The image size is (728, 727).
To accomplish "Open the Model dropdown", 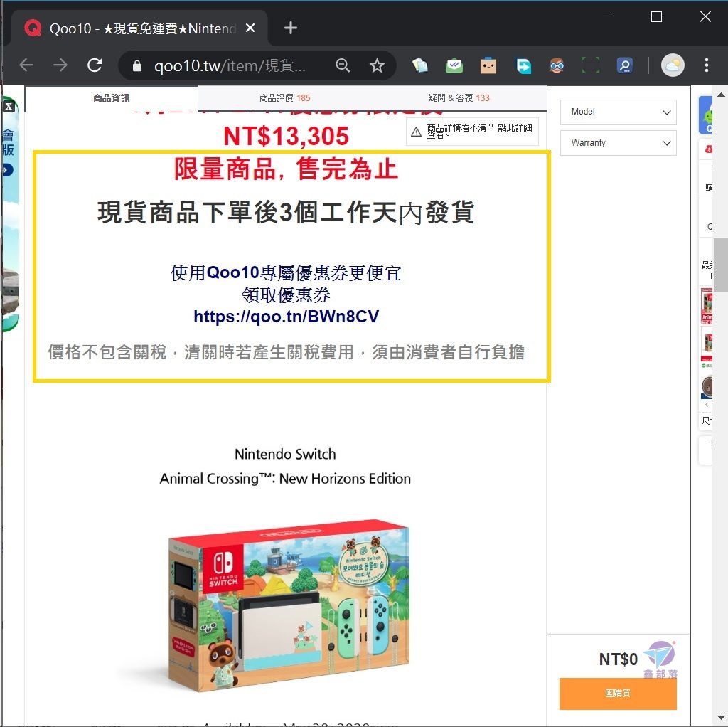I will click(x=618, y=112).
